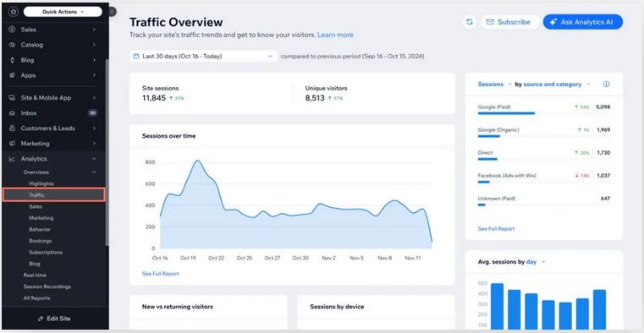
Task: Click the Unknown (Paid) source row
Action: click(544, 201)
